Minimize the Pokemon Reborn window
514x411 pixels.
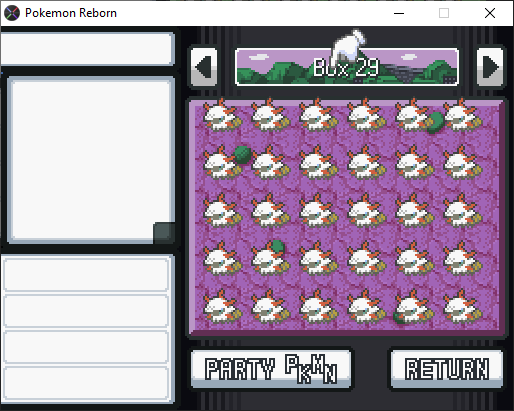399,13
